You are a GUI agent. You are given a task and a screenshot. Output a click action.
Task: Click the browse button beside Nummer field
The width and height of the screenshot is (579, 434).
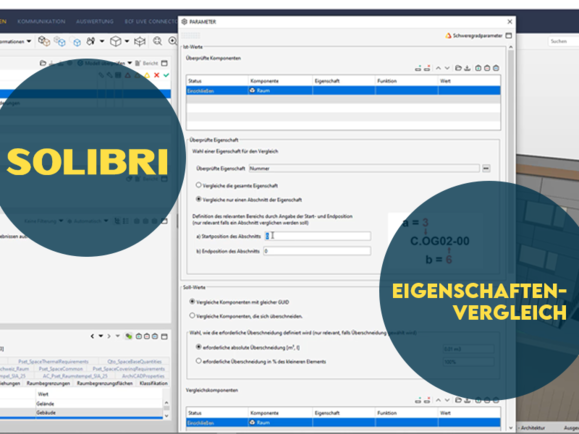click(x=486, y=168)
